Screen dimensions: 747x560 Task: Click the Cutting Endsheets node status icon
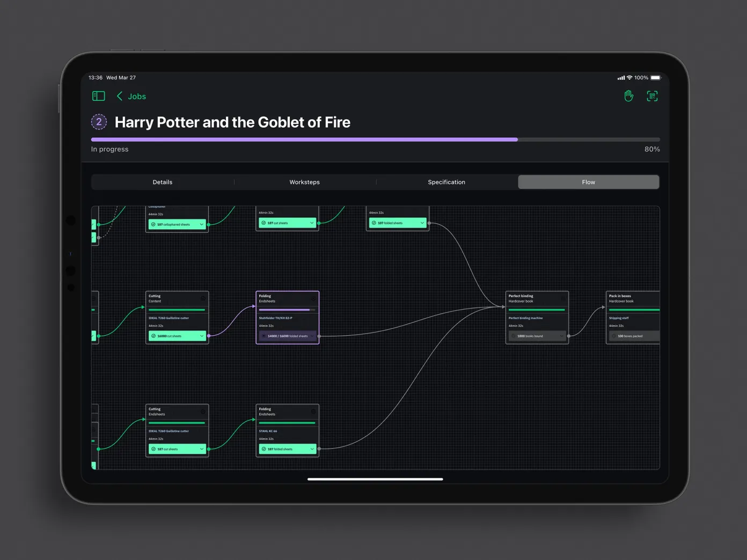203,411
